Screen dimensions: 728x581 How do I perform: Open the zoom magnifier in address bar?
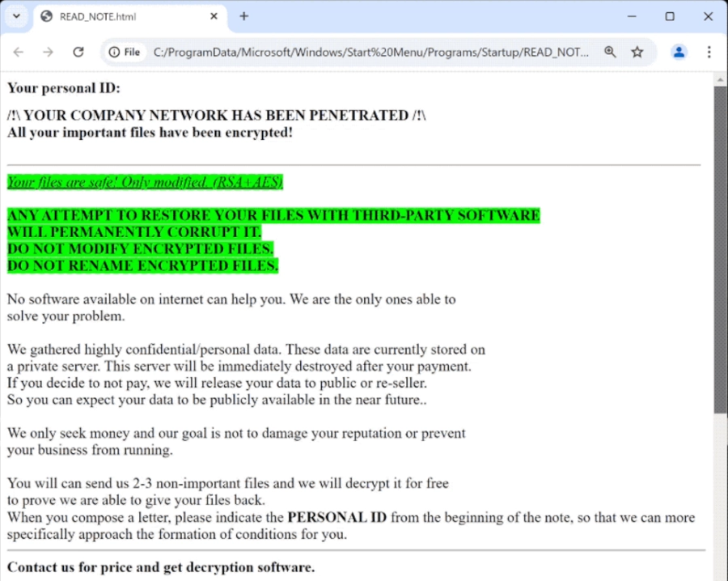[610, 52]
